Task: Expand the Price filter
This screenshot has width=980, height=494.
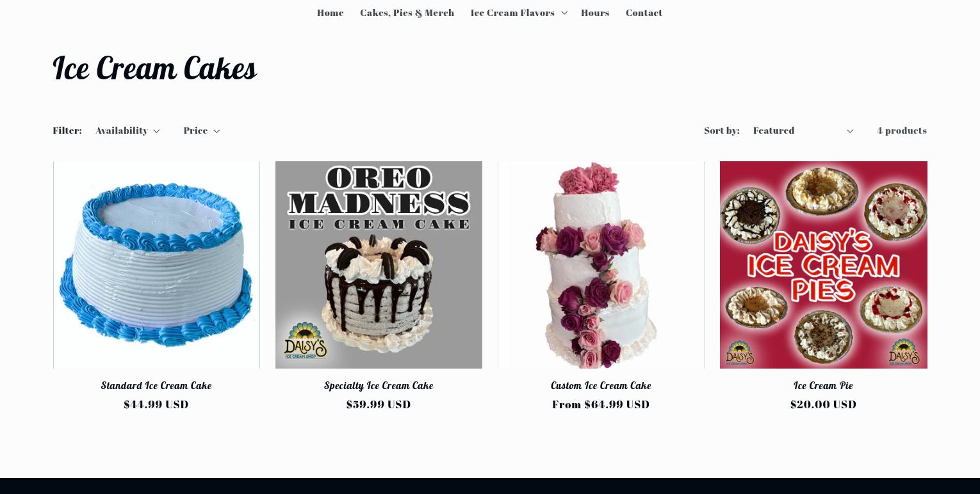Action: click(x=202, y=131)
